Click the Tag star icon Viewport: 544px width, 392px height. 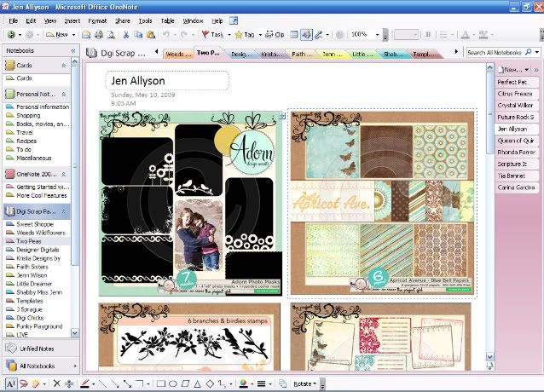[245, 34]
